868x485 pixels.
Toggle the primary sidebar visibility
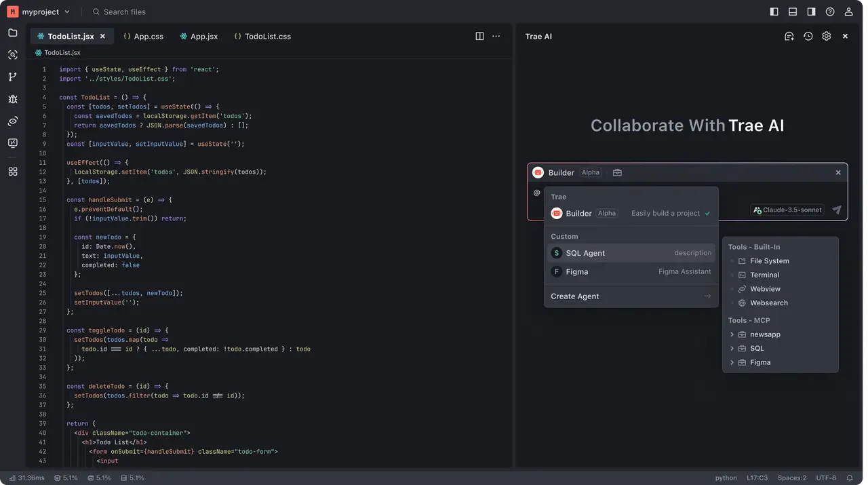click(774, 12)
